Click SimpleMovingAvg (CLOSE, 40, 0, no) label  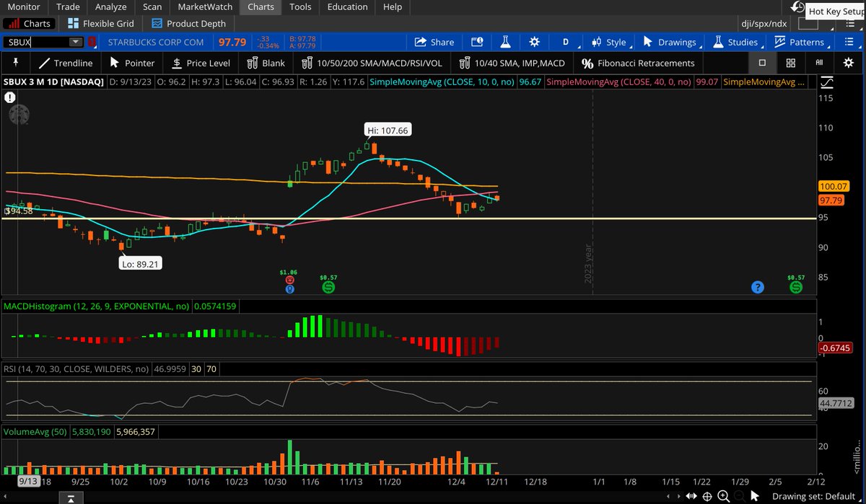pyautogui.click(x=618, y=83)
